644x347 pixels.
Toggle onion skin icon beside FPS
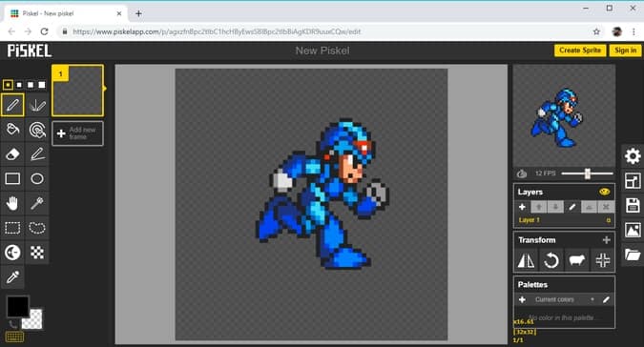pos(522,173)
